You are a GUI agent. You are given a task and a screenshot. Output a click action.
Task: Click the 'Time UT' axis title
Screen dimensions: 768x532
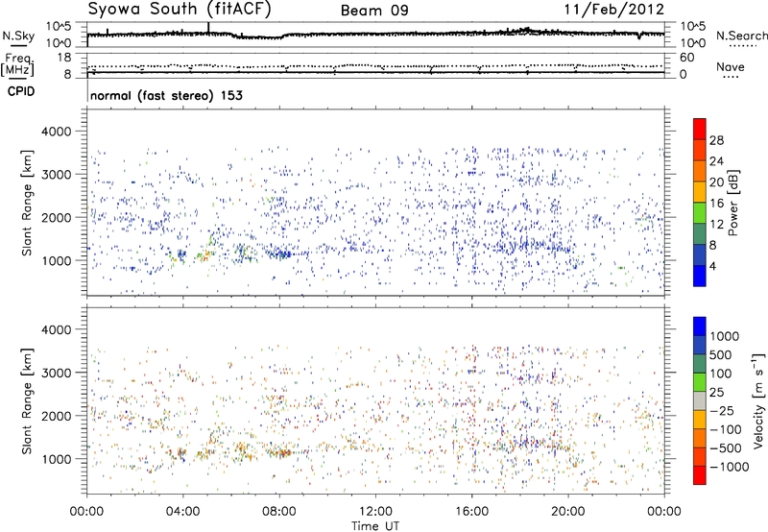point(375,526)
